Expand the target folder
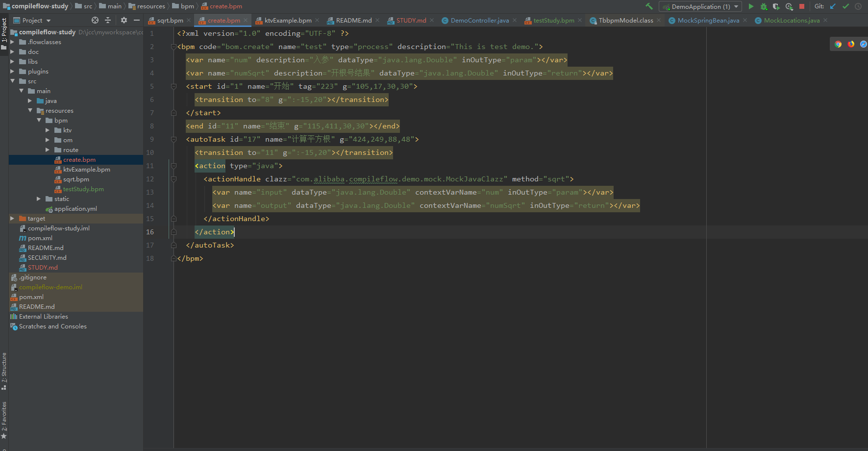 (12, 219)
